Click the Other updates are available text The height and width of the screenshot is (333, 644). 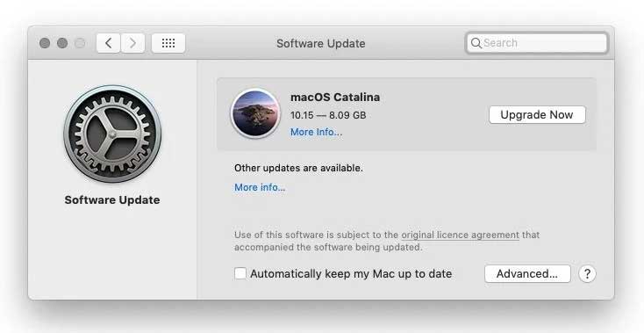(x=298, y=168)
